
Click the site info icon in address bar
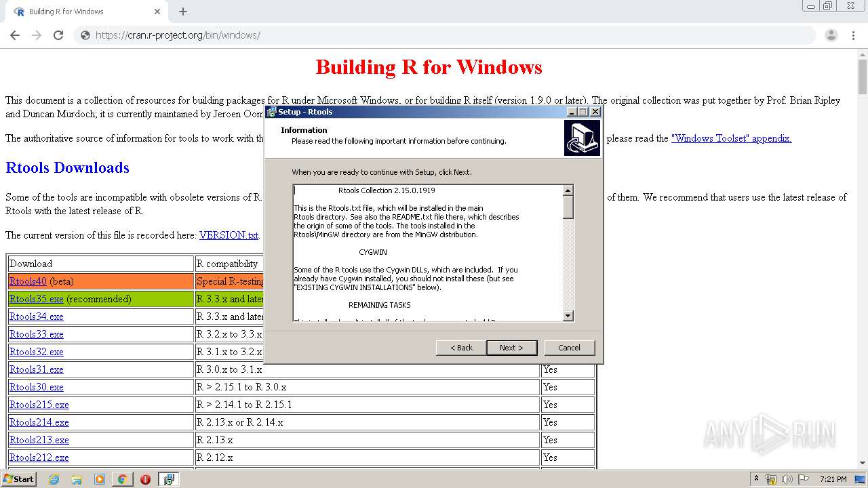pos(85,35)
